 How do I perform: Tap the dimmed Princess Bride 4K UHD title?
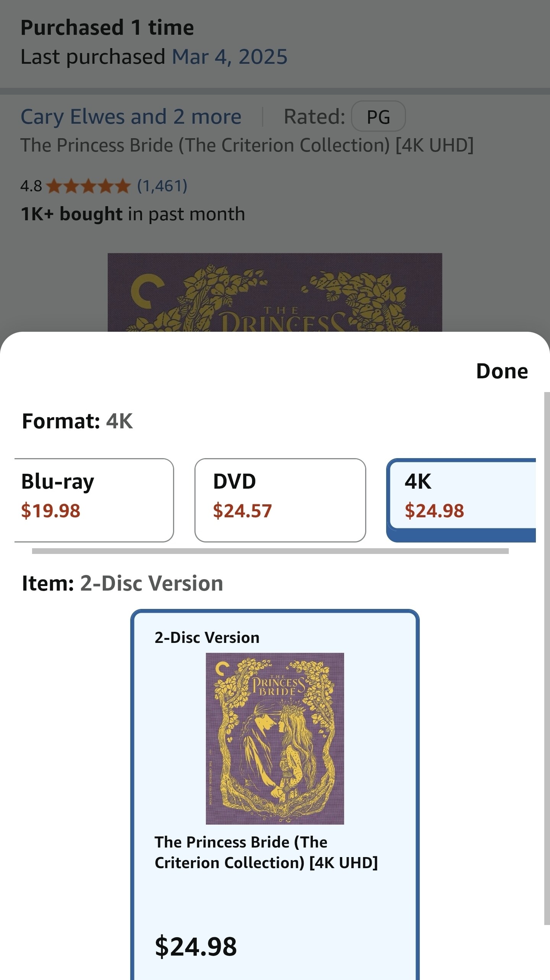pyautogui.click(x=247, y=145)
